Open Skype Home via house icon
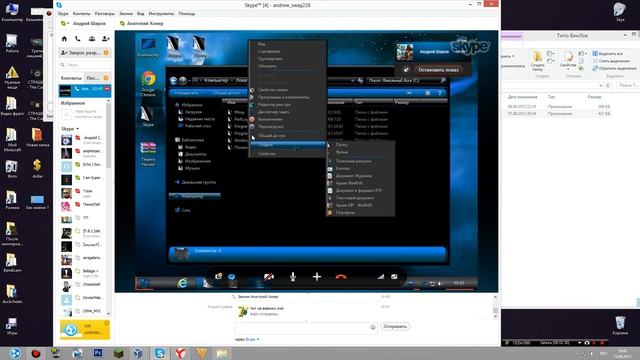This screenshot has height=360, width=640. pyautogui.click(x=64, y=39)
